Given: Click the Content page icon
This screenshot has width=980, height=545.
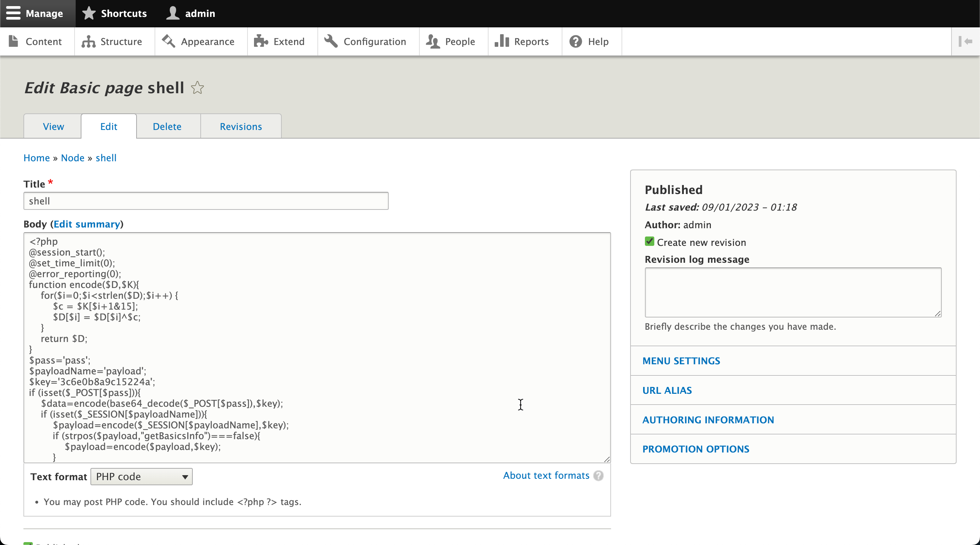Looking at the screenshot, I should pyautogui.click(x=14, y=41).
